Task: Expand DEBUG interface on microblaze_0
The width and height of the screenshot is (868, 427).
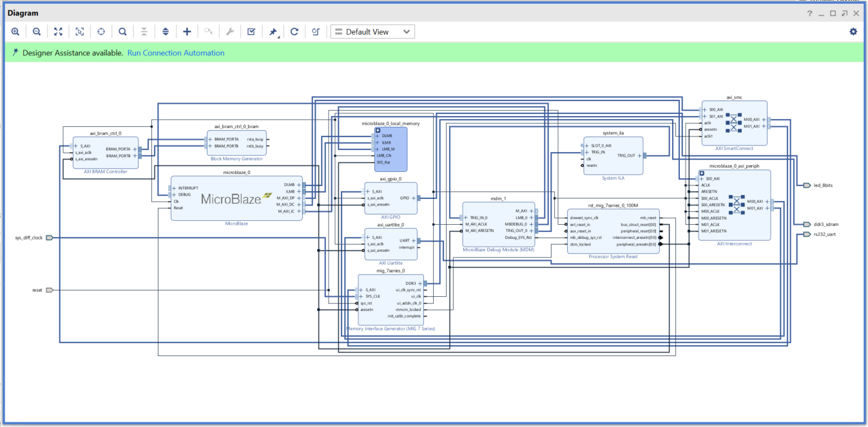Action: 175,195
